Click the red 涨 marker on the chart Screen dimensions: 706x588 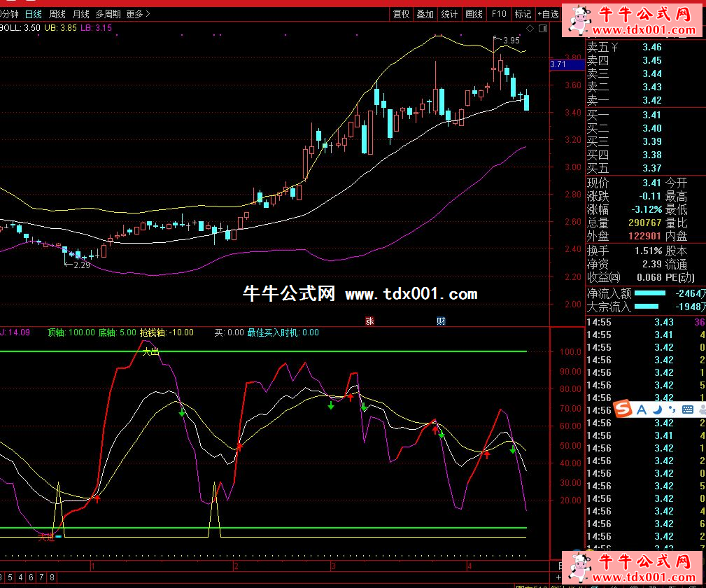click(369, 321)
